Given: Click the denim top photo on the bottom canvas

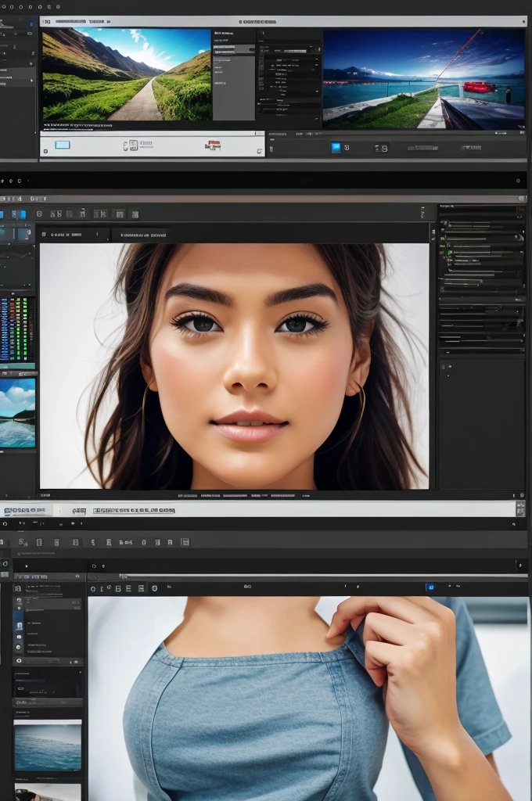Looking at the screenshot, I should point(308,699).
